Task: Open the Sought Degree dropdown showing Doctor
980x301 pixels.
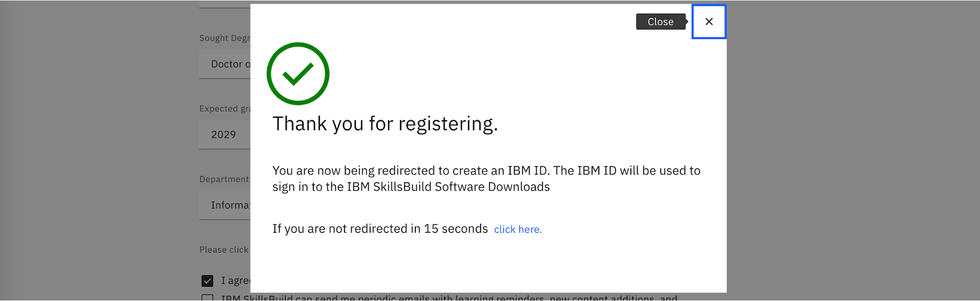Action: (x=226, y=64)
